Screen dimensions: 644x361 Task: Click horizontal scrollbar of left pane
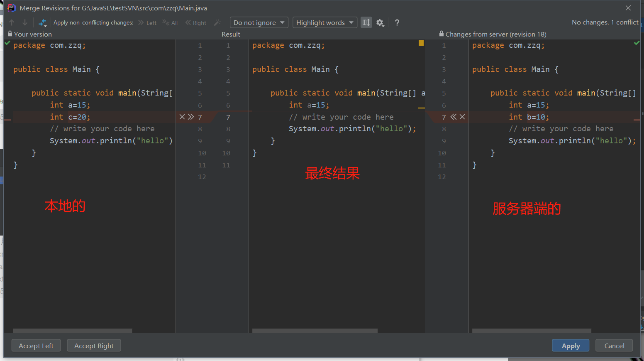pyautogui.click(x=73, y=331)
